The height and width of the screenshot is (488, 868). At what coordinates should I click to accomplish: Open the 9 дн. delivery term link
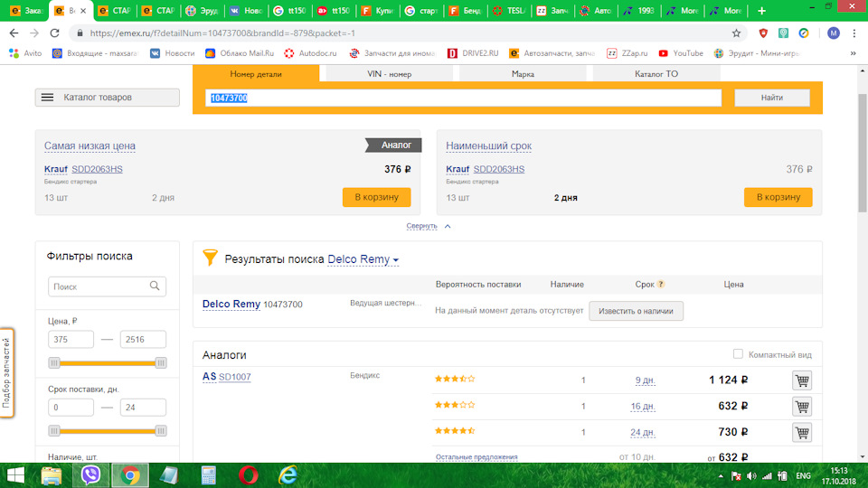tap(645, 380)
